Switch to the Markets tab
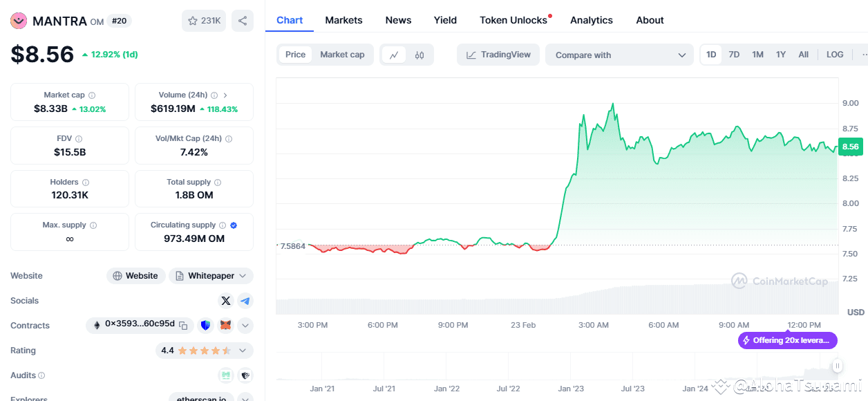Screen dimensions: 868x401 pyautogui.click(x=343, y=20)
